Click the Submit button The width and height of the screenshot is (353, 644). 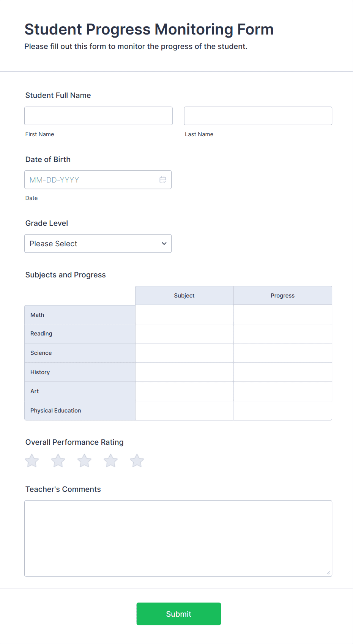(x=178, y=614)
